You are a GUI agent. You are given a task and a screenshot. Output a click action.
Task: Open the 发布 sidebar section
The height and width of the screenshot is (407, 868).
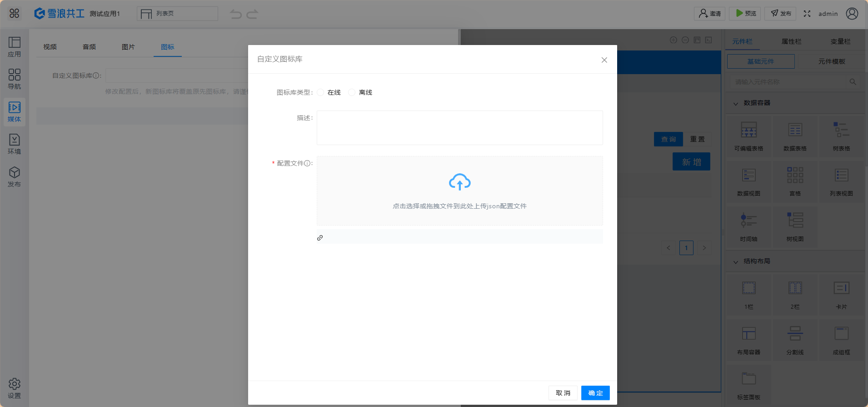[15, 177]
